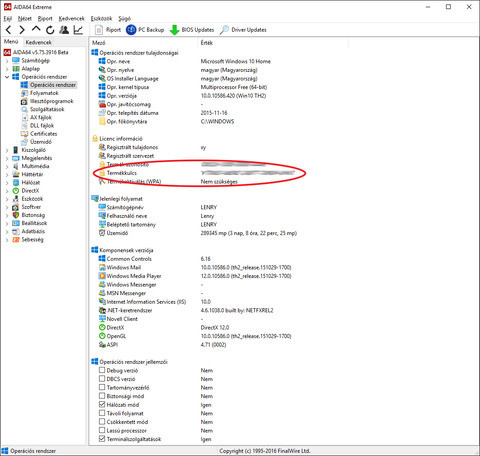Expand the Megjelenítés tree node

click(x=7, y=158)
